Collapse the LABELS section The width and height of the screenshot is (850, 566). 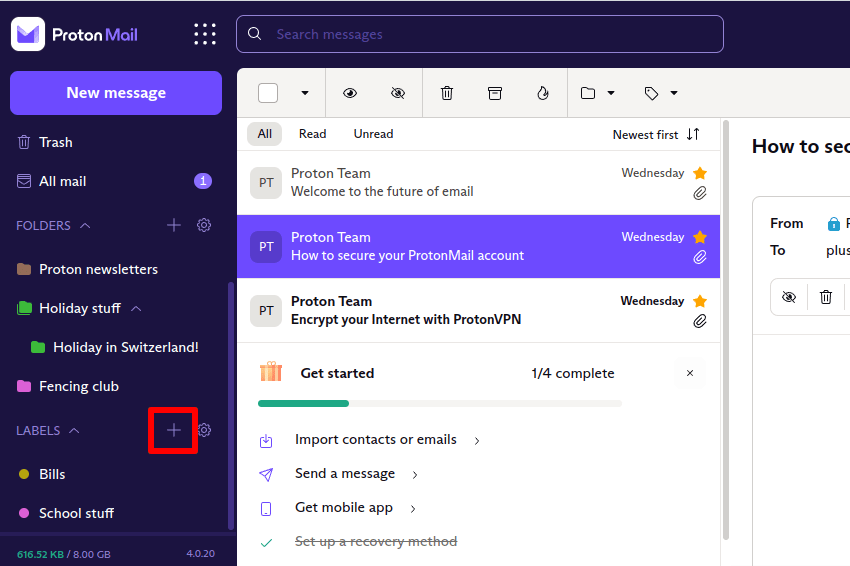[x=74, y=430]
